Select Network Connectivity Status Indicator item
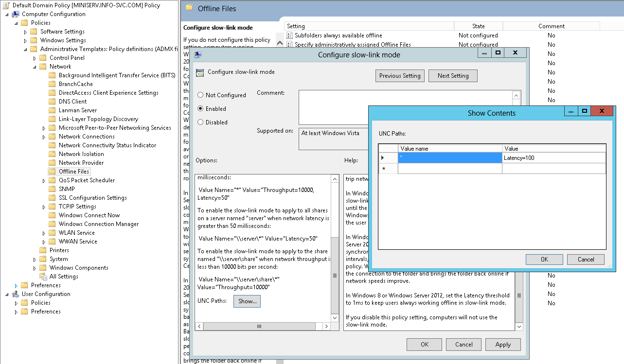The image size is (624, 364). coord(107,145)
